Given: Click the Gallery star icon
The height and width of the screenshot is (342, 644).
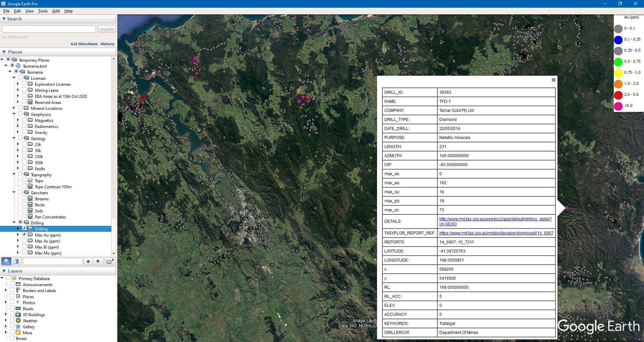Looking at the screenshot, I should point(18,327).
